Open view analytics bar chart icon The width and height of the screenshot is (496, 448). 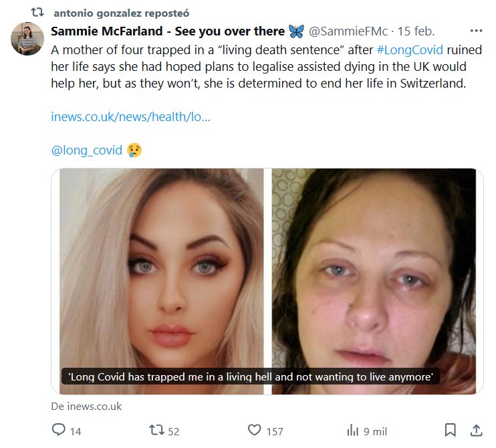tap(353, 431)
